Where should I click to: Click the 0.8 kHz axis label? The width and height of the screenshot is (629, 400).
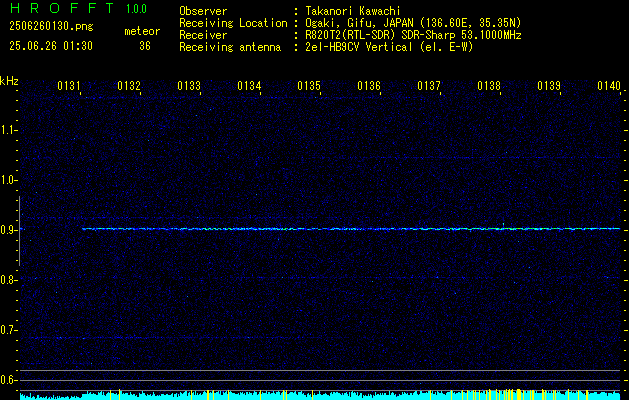coord(8,280)
